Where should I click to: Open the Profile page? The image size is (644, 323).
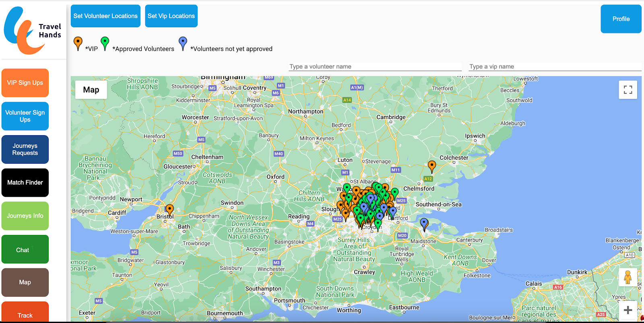621,19
